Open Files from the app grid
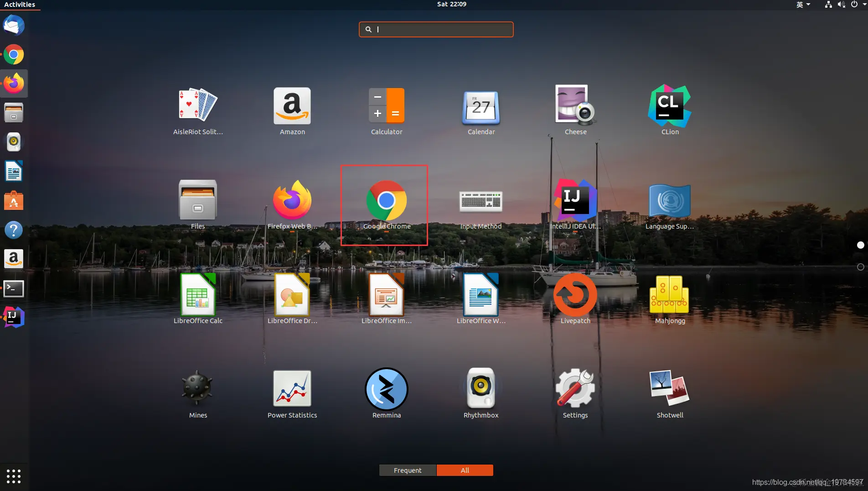Image resolution: width=868 pixels, height=491 pixels. tap(198, 205)
